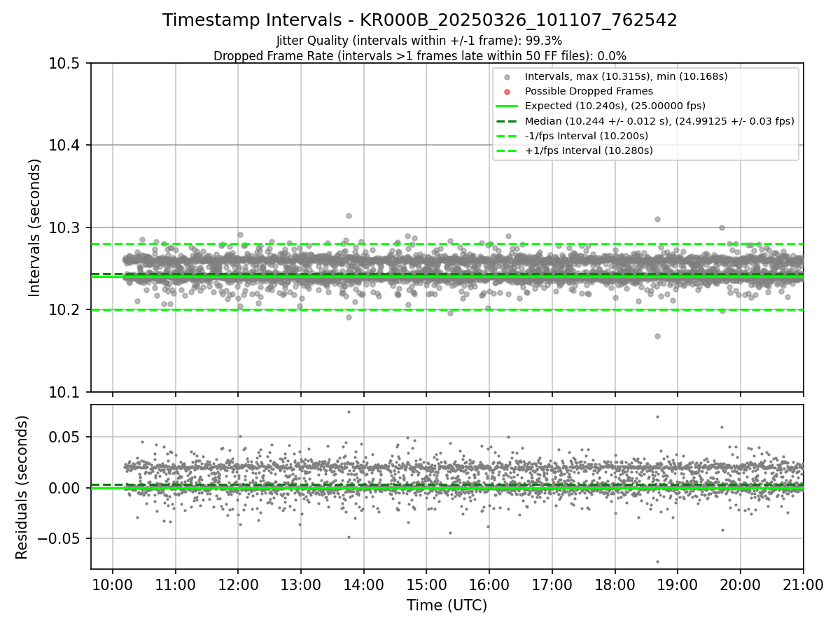Click the 20:00 time tick label
The height and width of the screenshot is (630, 840).
click(741, 584)
